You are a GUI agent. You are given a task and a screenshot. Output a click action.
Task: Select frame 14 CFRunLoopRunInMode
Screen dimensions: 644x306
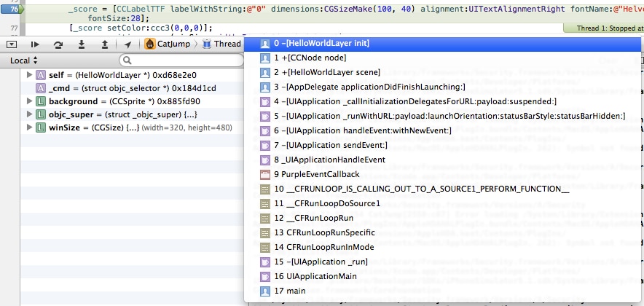coord(442,247)
